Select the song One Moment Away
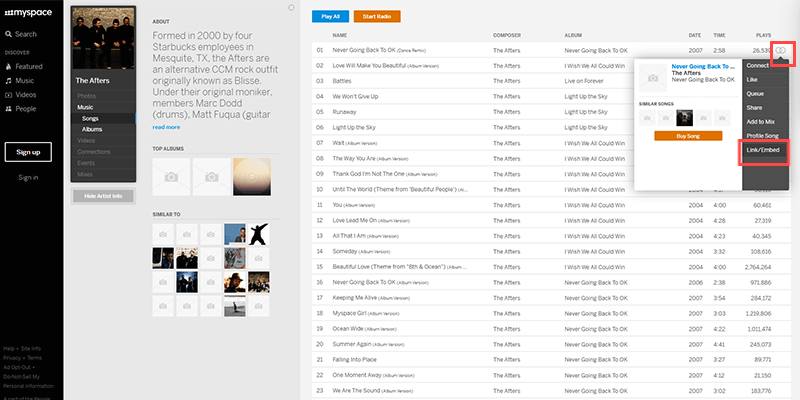 pos(372,376)
